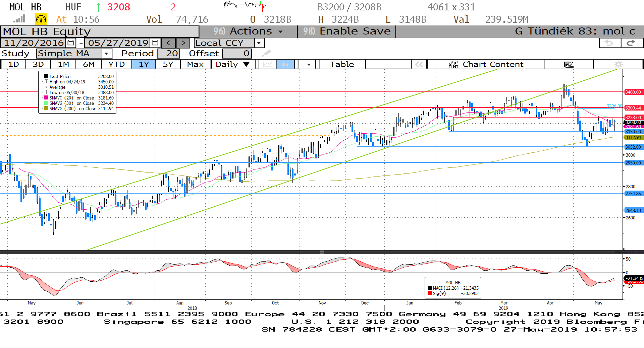Click the 3150.00 blue price level label
Viewport: 644px width, 348px height.
633,132
